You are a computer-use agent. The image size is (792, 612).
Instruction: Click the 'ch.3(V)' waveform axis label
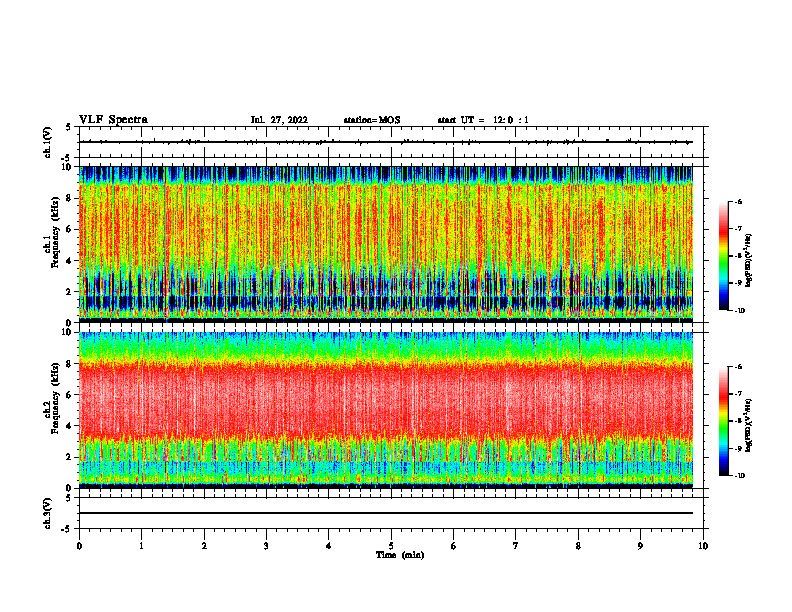tap(48, 513)
